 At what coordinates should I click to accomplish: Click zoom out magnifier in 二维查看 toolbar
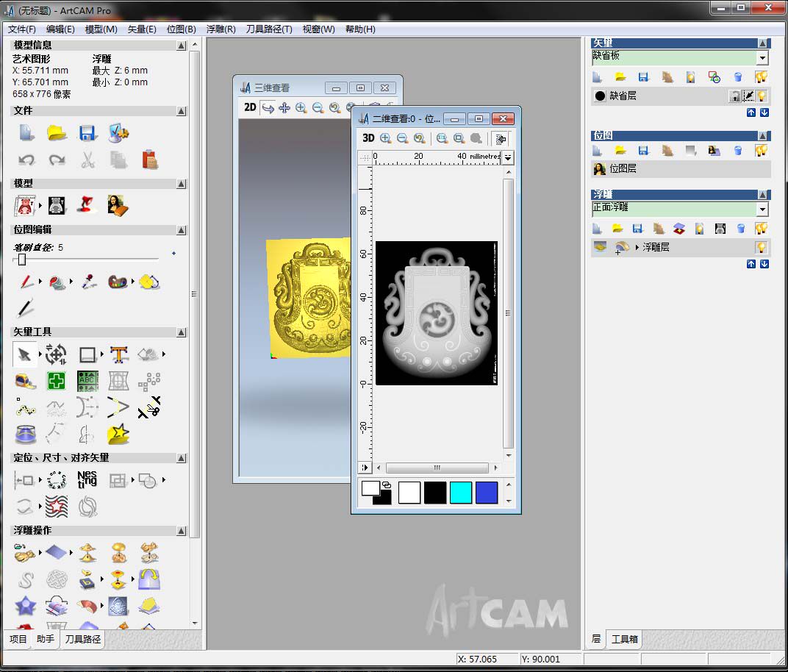(x=402, y=138)
